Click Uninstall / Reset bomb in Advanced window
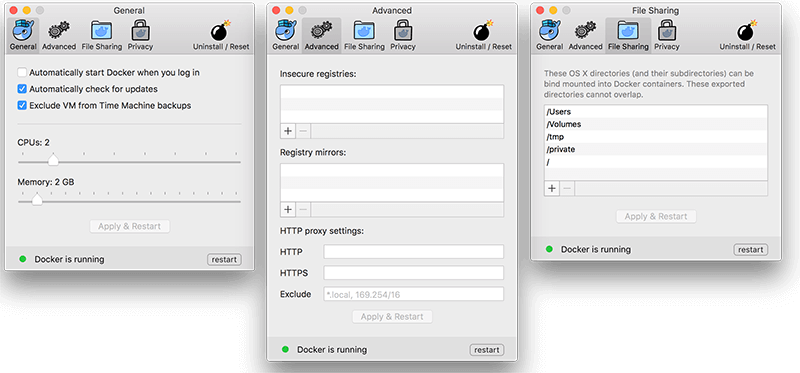This screenshot has width=800, height=373. pyautogui.click(x=483, y=30)
